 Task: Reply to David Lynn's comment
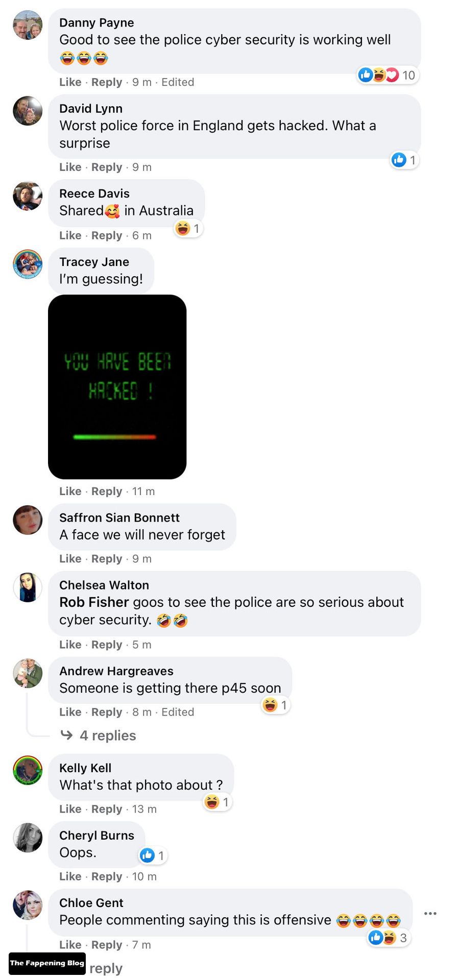(107, 167)
